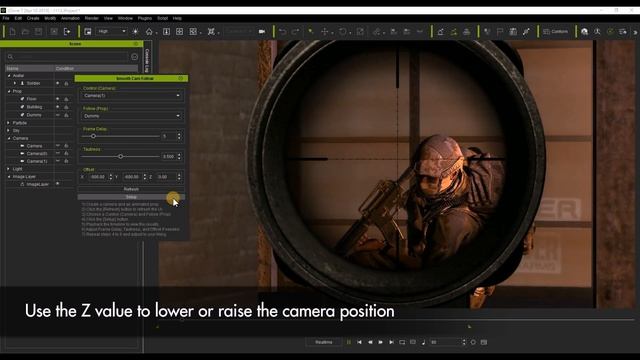Click the timeline loop icon
Screen dimensions: 640x360
(x=402, y=342)
